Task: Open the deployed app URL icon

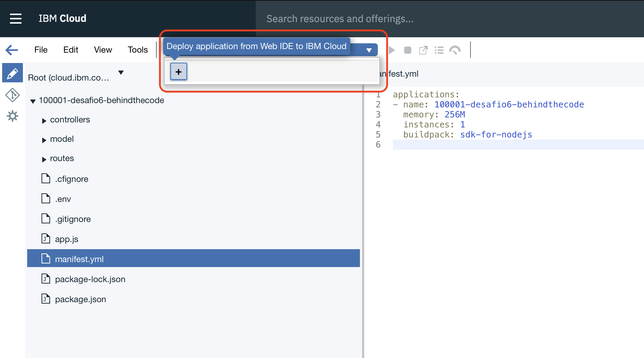Action: point(423,50)
